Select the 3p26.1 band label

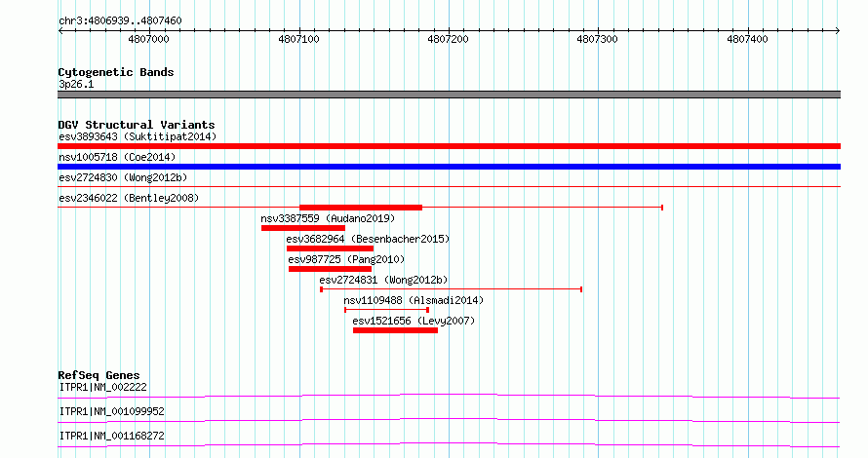[x=76, y=84]
